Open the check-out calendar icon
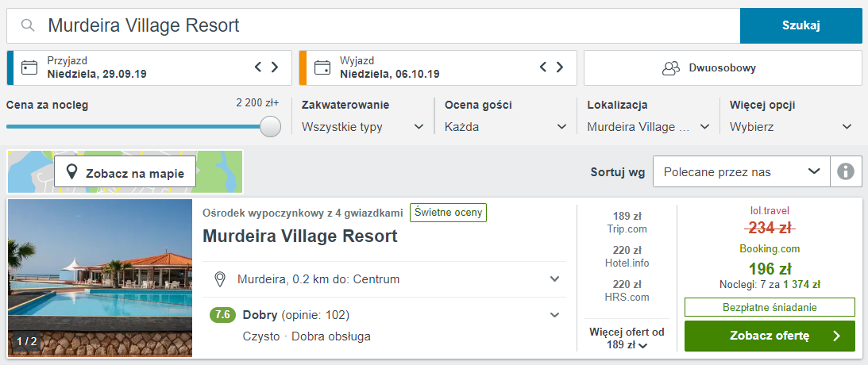 click(x=322, y=68)
